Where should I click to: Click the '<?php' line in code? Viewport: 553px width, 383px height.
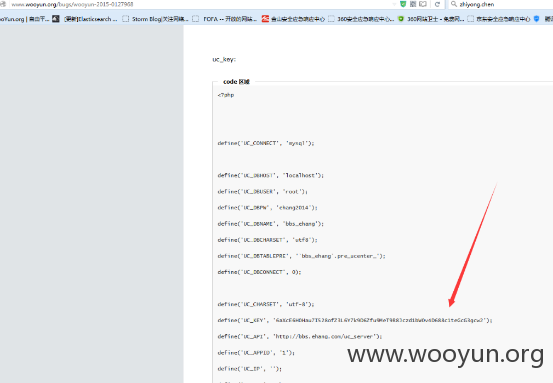coord(226,95)
